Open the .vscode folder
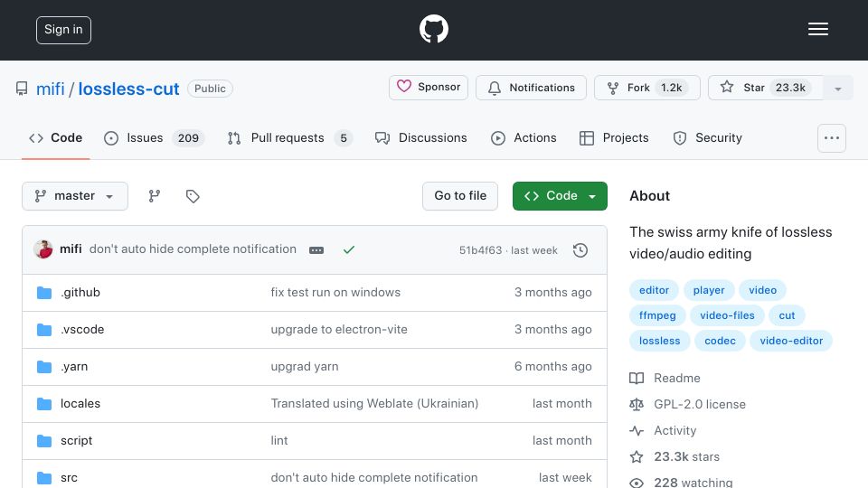 click(82, 329)
